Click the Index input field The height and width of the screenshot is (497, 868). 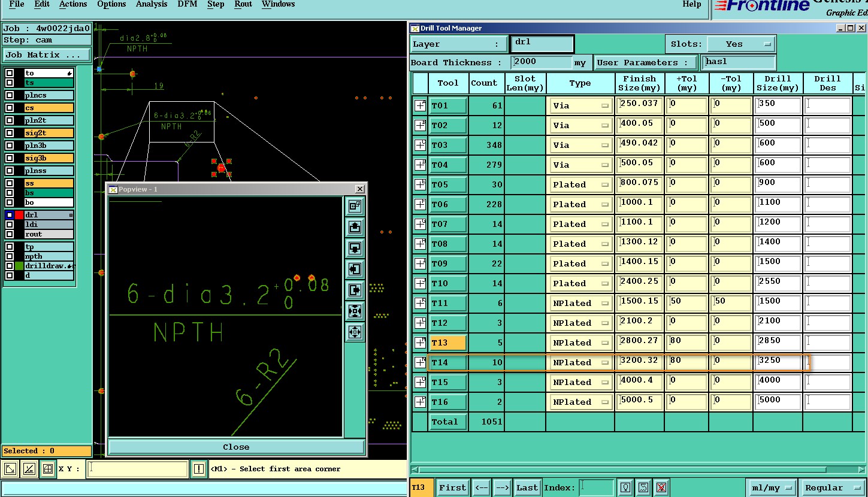click(x=597, y=487)
